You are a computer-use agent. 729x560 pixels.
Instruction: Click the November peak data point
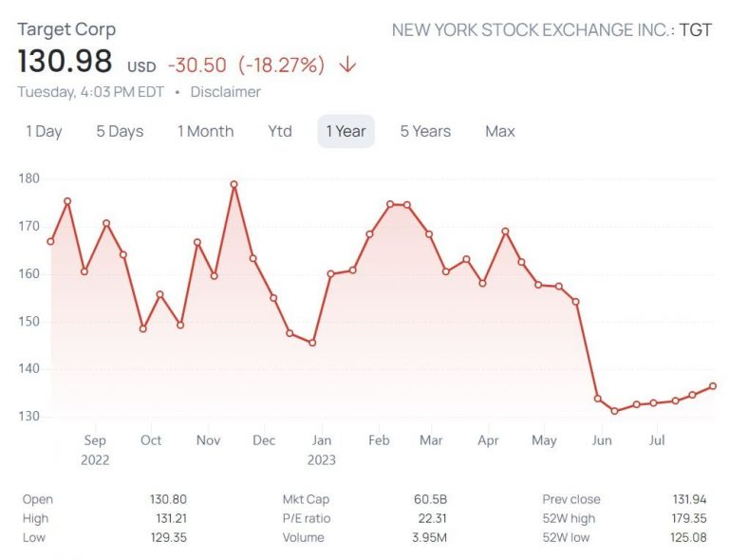pyautogui.click(x=234, y=184)
